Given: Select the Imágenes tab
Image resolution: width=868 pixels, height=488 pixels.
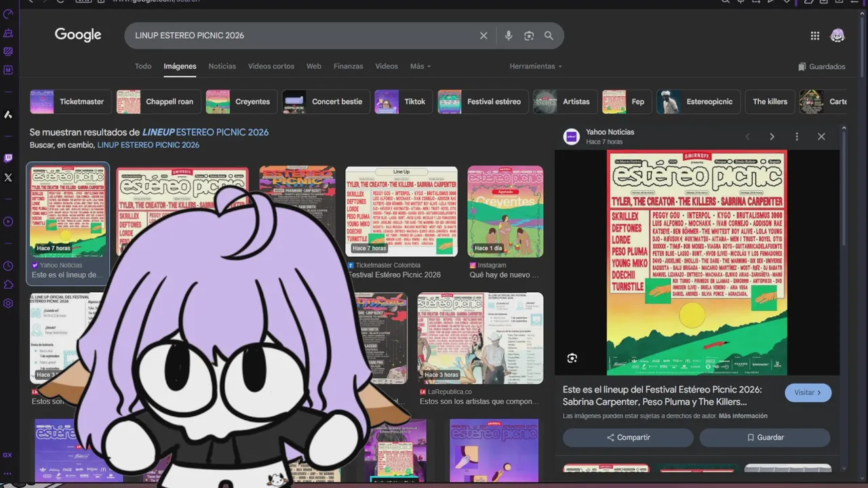Looking at the screenshot, I should click(180, 66).
